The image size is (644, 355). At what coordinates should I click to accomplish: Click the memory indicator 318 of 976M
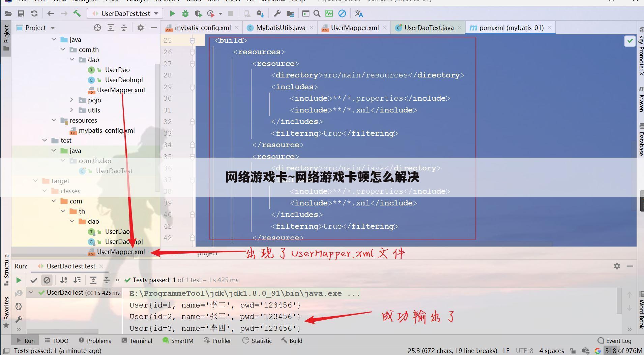[623, 351]
